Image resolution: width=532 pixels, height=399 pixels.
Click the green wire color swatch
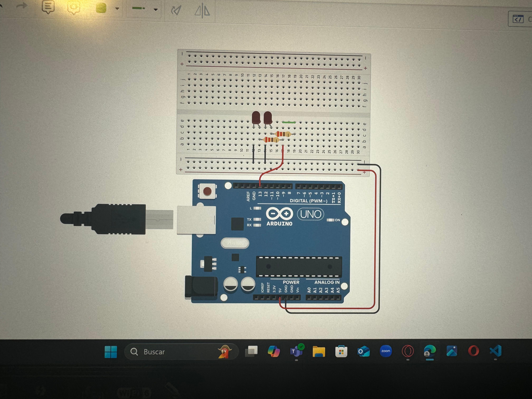101,8
